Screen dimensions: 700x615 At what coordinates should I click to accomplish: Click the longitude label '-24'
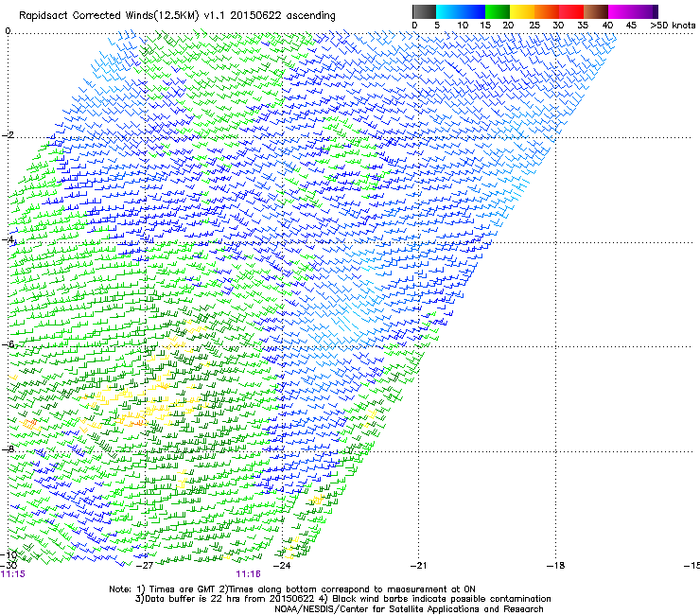[282, 566]
